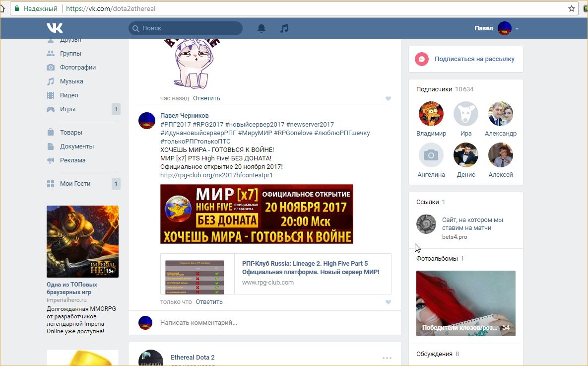Viewport: 588px width, 366px height.
Task: Open РПГ-Клуб Russia link preview title
Action: [x=311, y=268]
